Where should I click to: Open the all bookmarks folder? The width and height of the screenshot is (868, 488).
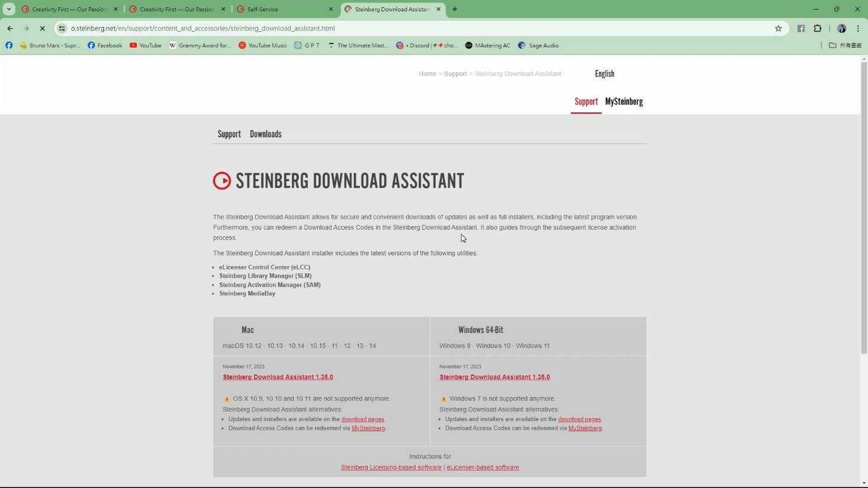(x=845, y=45)
